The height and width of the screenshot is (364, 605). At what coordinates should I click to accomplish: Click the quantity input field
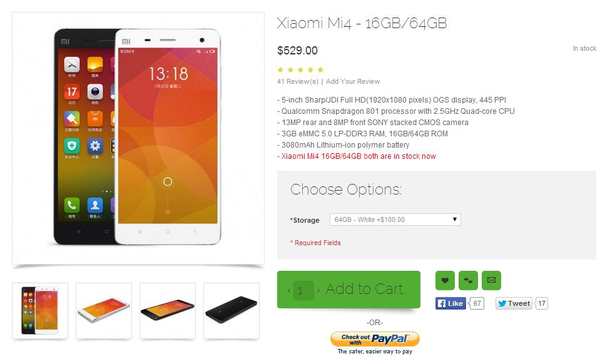[303, 290]
